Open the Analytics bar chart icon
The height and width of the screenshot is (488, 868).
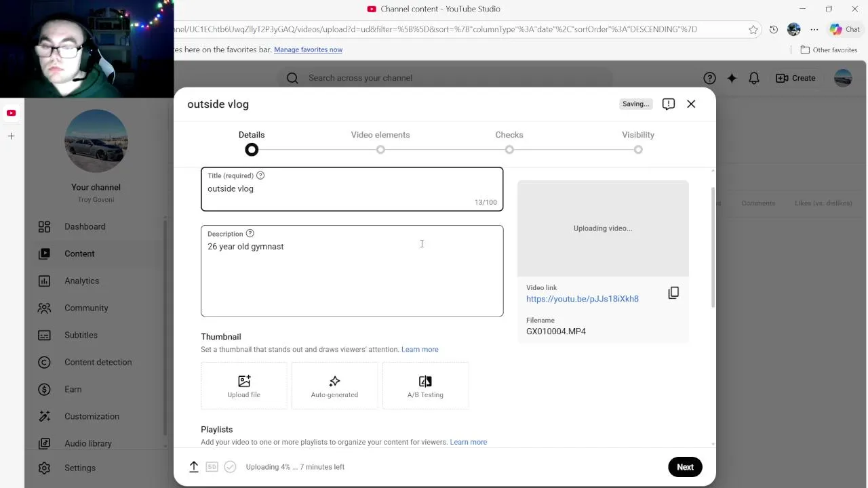44,281
